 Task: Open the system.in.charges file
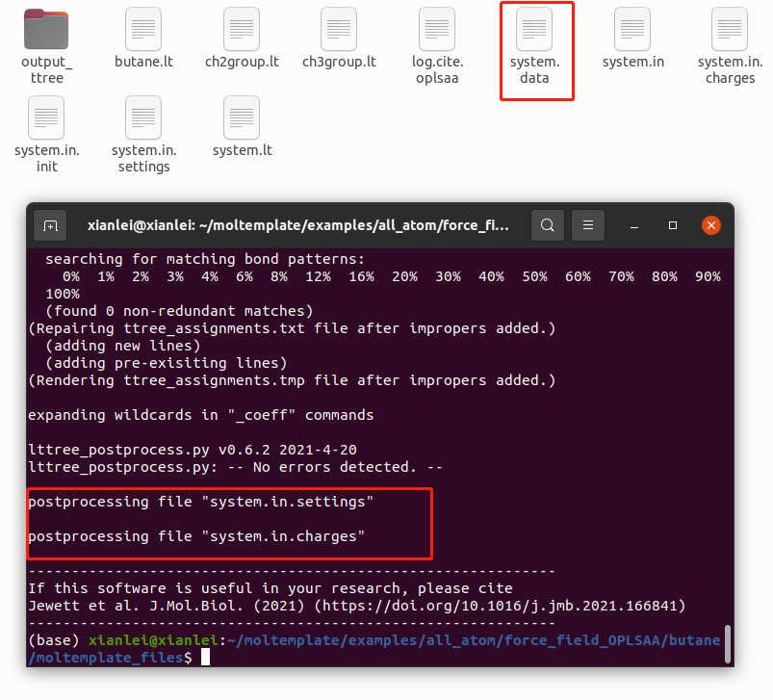pos(729,31)
